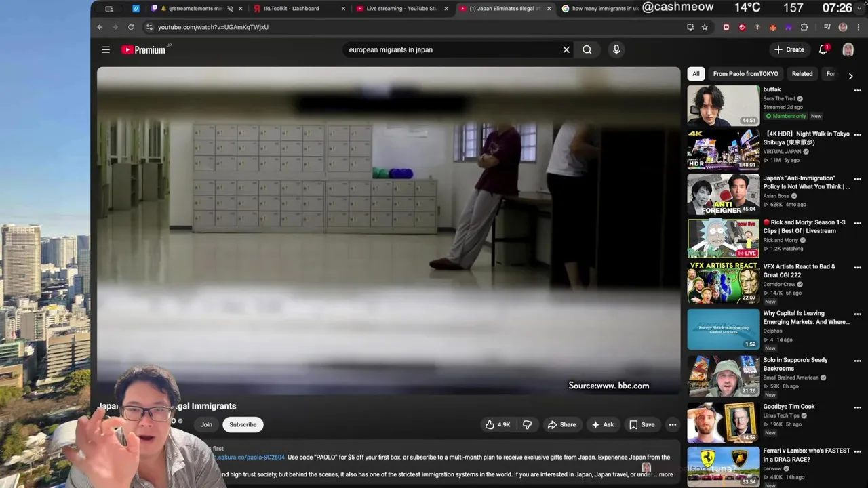Viewport: 868px width, 488px height.
Task: Open options menu for Rick and Morty
Action: [x=857, y=223]
